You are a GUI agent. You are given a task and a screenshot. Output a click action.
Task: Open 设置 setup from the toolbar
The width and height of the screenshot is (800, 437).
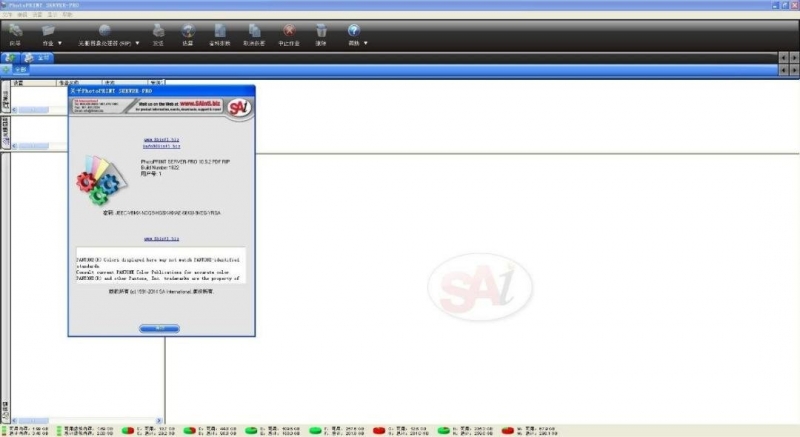click(188, 31)
